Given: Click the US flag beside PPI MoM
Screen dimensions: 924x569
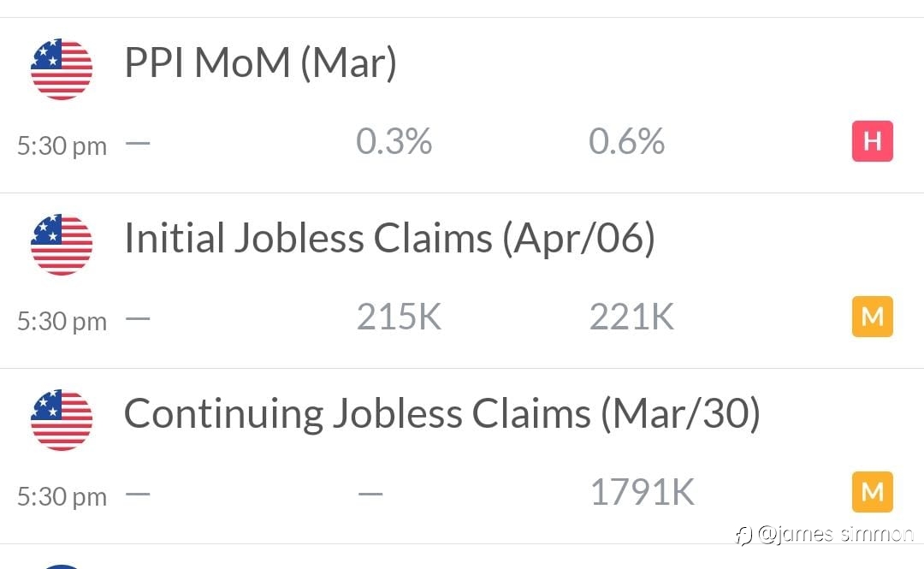Looking at the screenshot, I should pos(62,69).
